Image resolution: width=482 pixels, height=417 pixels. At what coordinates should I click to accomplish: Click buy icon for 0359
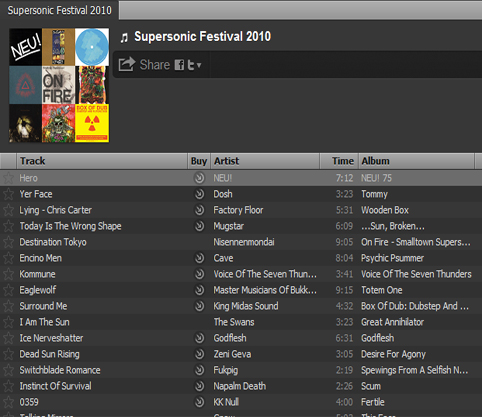pos(199,402)
